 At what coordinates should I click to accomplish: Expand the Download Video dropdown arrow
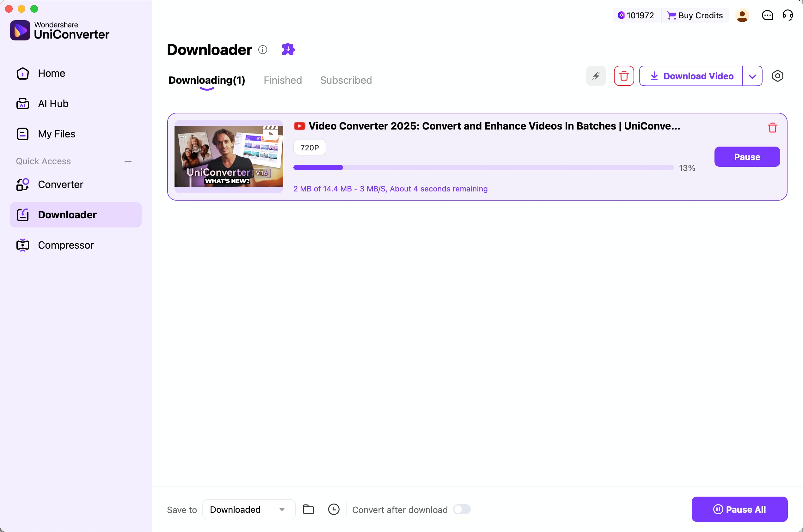[752, 76]
